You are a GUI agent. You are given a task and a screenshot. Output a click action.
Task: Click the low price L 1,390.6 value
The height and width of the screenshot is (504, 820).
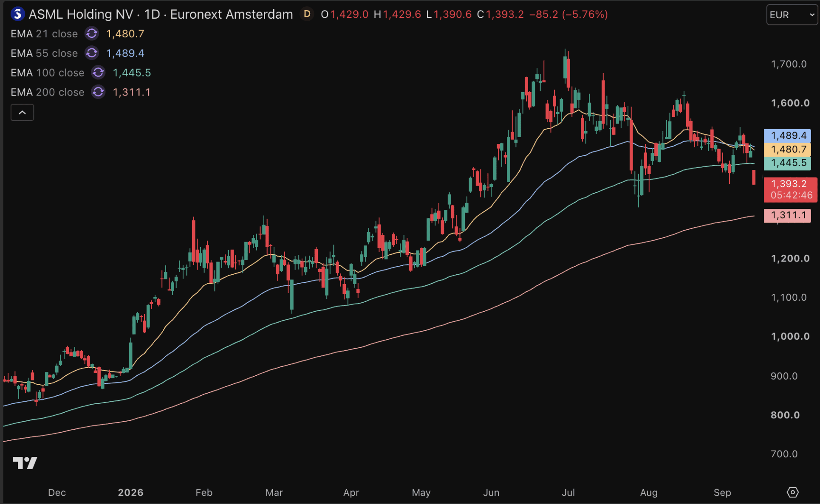coord(449,14)
